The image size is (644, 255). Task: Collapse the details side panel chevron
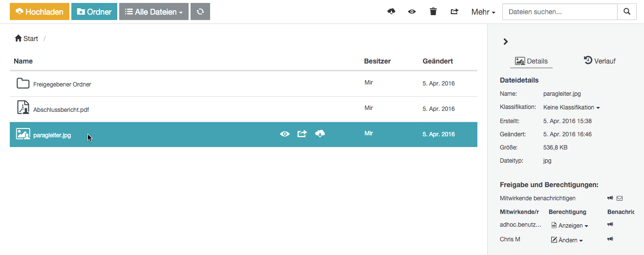tap(506, 42)
